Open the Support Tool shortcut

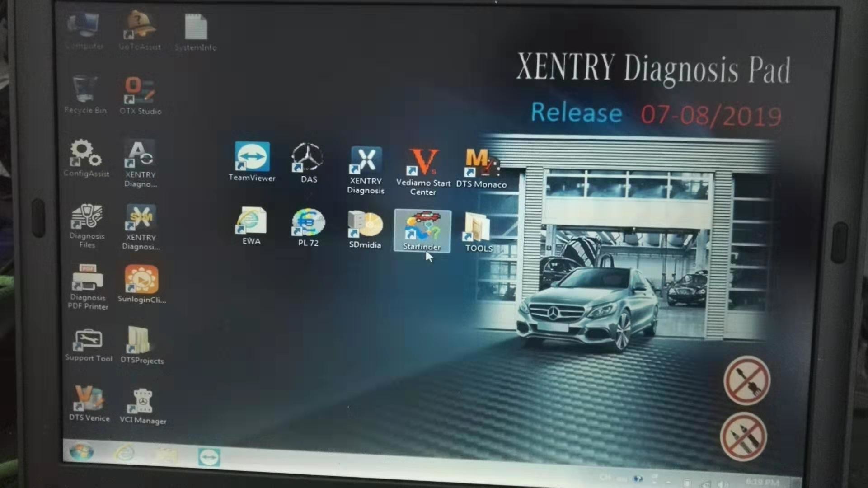tap(88, 345)
